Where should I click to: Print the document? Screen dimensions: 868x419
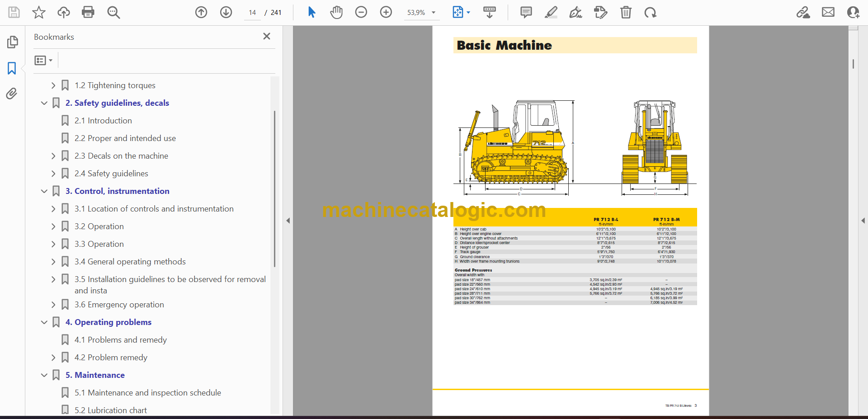88,12
